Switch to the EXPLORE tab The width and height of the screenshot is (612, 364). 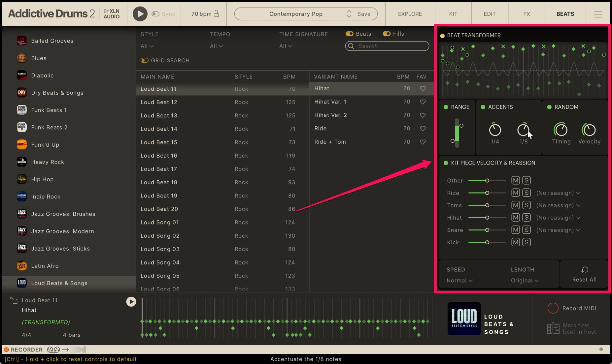click(410, 14)
